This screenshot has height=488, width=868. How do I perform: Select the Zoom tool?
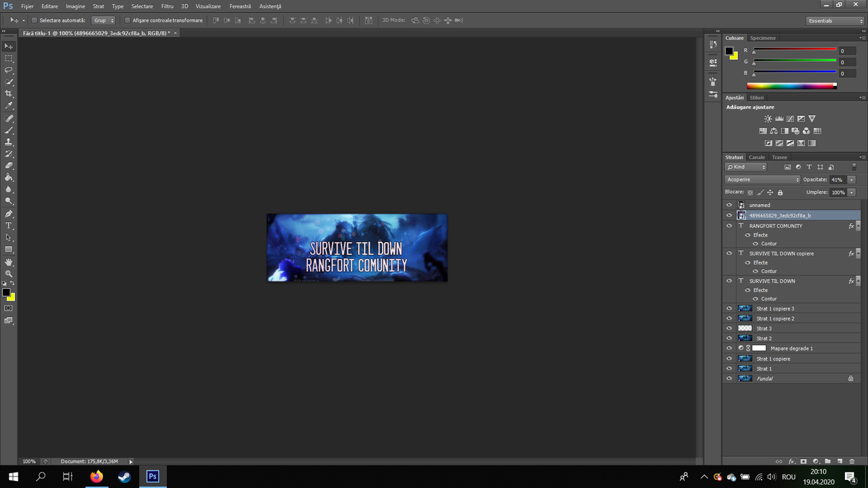[9, 274]
